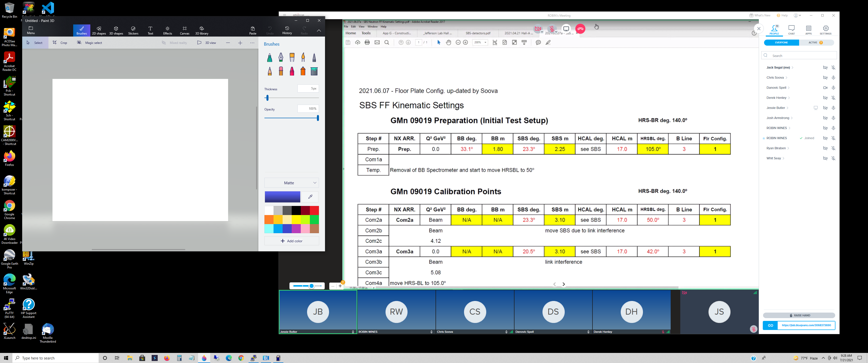The width and height of the screenshot is (868, 363).
Task: Open the eyedropper color picker
Action: [x=310, y=197]
